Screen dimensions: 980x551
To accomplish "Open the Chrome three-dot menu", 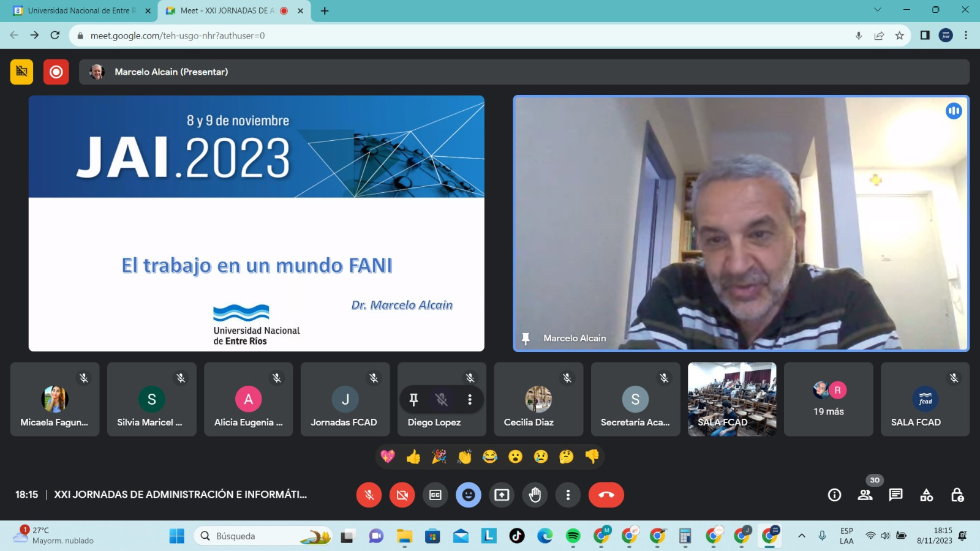I will pyautogui.click(x=966, y=36).
